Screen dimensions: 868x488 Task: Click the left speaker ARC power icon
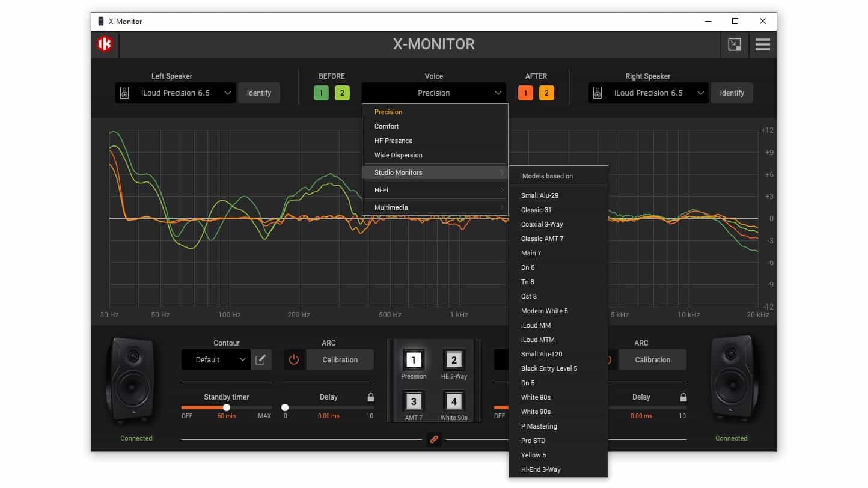[294, 360]
